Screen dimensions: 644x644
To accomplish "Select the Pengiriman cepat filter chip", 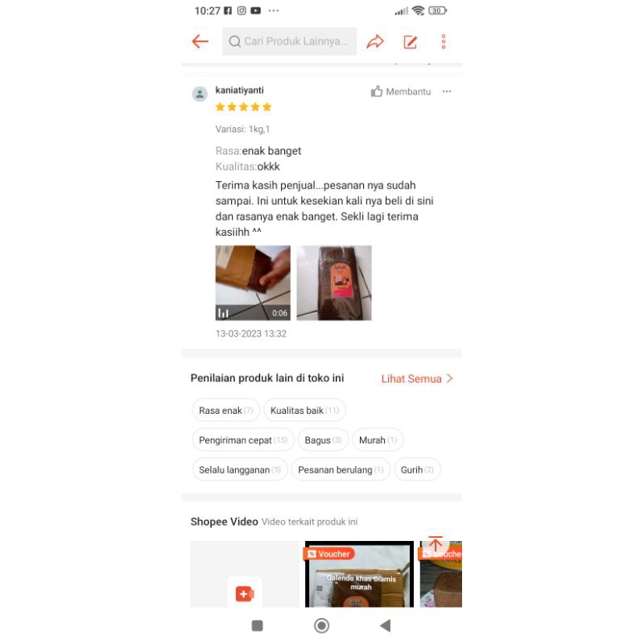I will (x=243, y=440).
